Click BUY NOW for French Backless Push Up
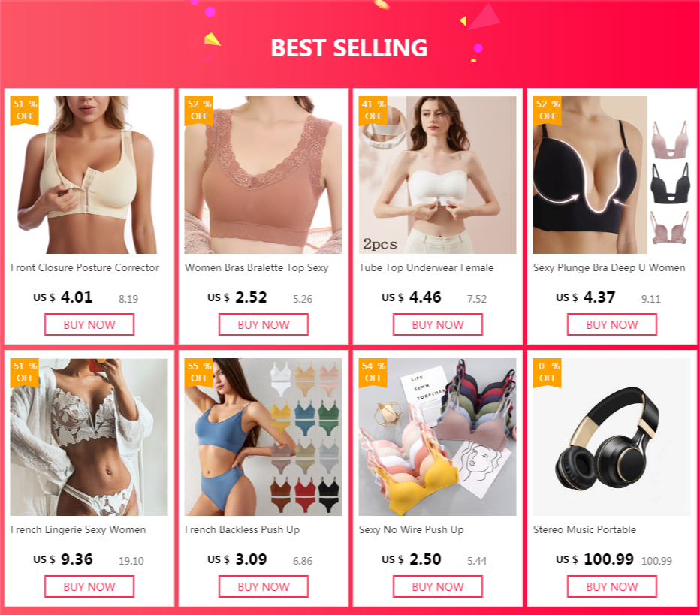 click(264, 586)
